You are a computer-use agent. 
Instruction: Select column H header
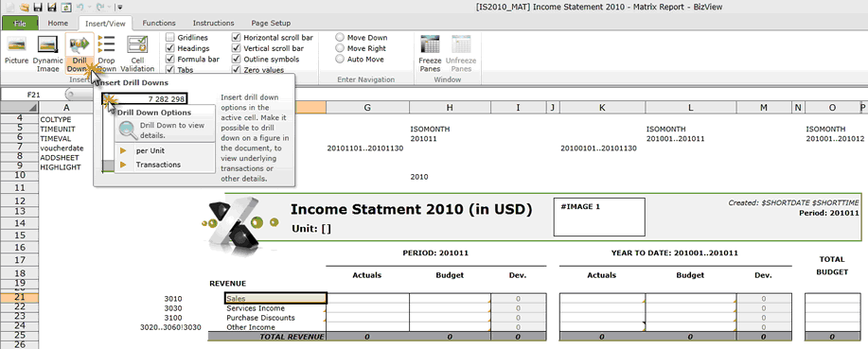pyautogui.click(x=450, y=107)
